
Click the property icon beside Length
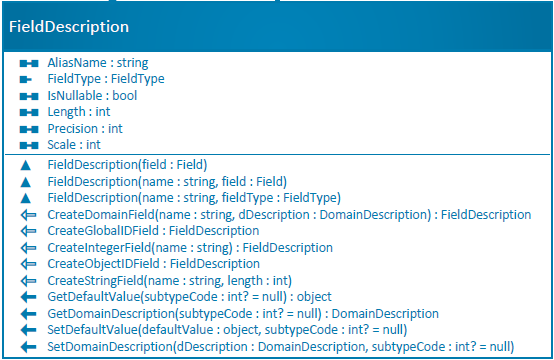(29, 113)
